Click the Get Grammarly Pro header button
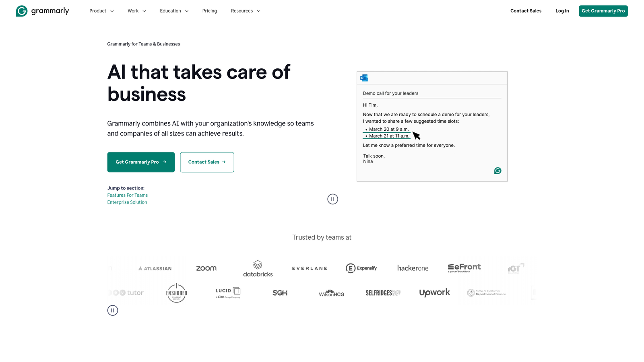Viewport: 644px width, 362px height. click(x=603, y=11)
